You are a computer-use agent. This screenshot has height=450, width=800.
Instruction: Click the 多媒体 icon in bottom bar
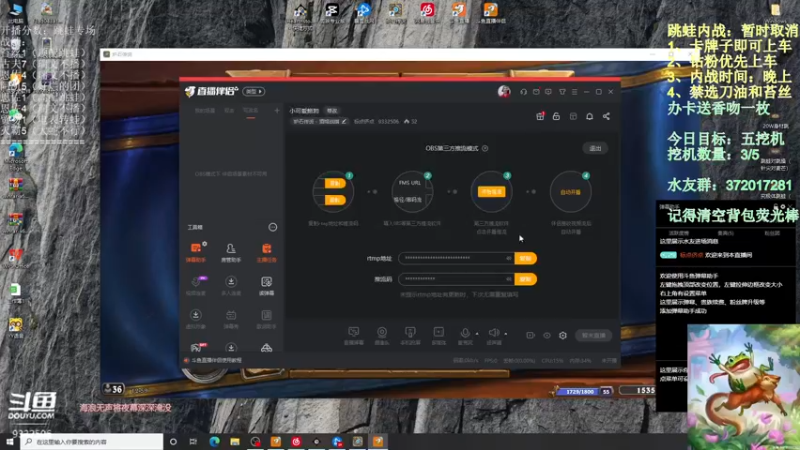pyautogui.click(x=439, y=335)
